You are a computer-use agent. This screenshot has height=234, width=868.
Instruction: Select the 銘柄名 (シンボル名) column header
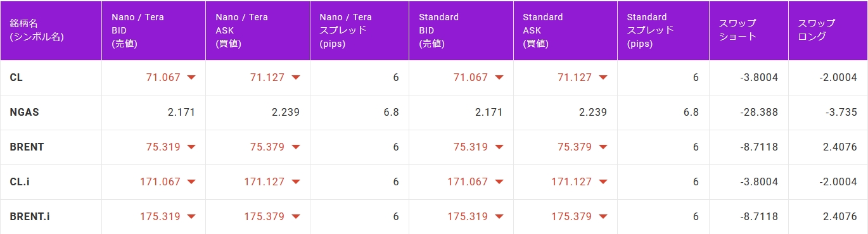click(37, 30)
